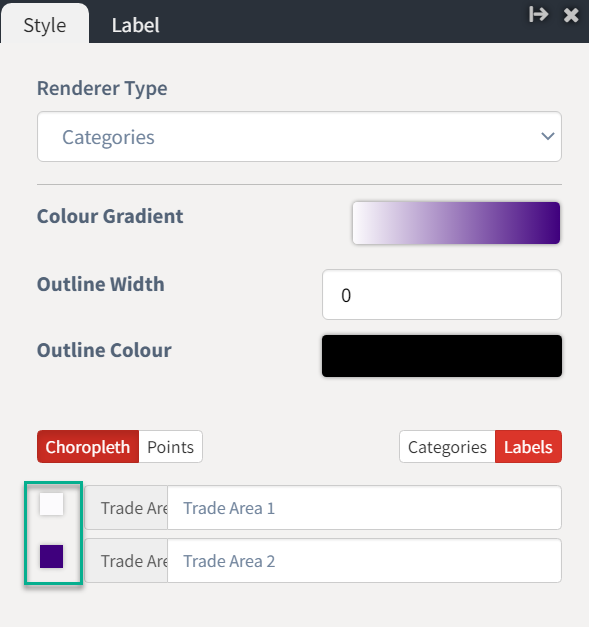The image size is (589, 627).
Task: Open the white colour swatch for Trade Area 1
Action: 52,504
